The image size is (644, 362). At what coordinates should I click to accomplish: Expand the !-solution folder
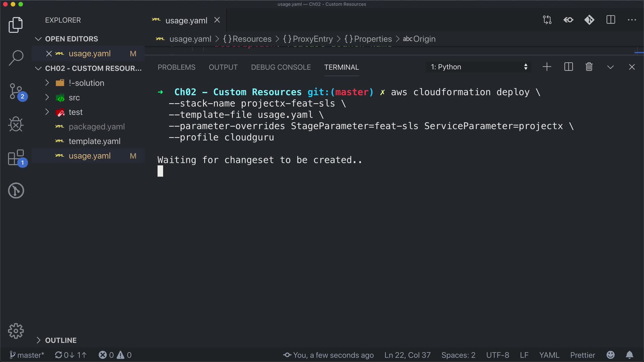[86, 83]
